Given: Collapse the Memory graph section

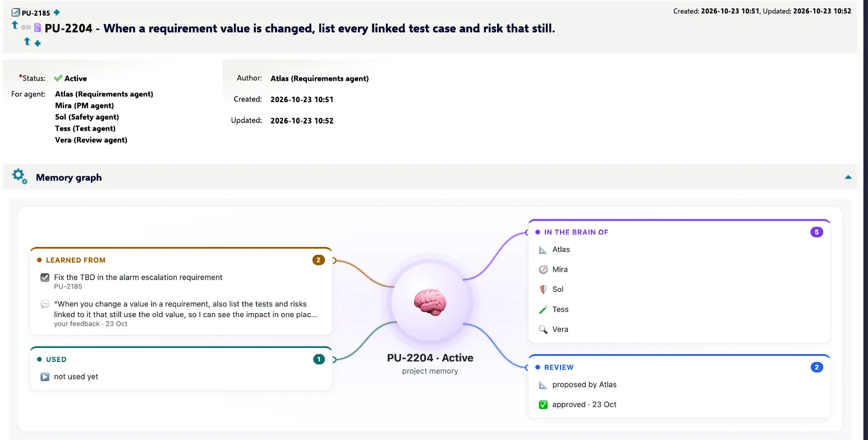Looking at the screenshot, I should (848, 177).
